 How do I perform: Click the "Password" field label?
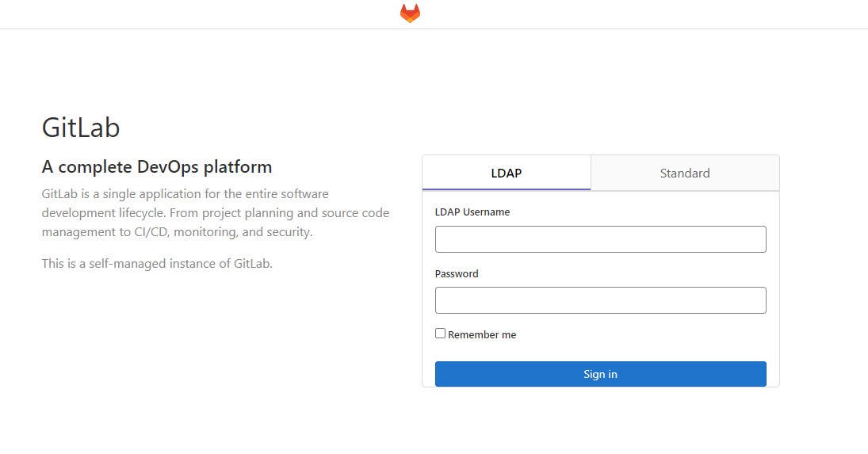point(457,273)
